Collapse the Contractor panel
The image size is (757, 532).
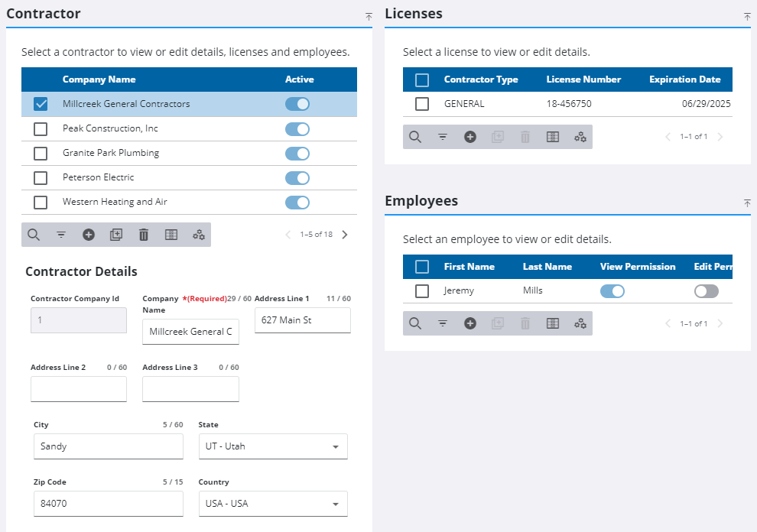[x=369, y=17]
